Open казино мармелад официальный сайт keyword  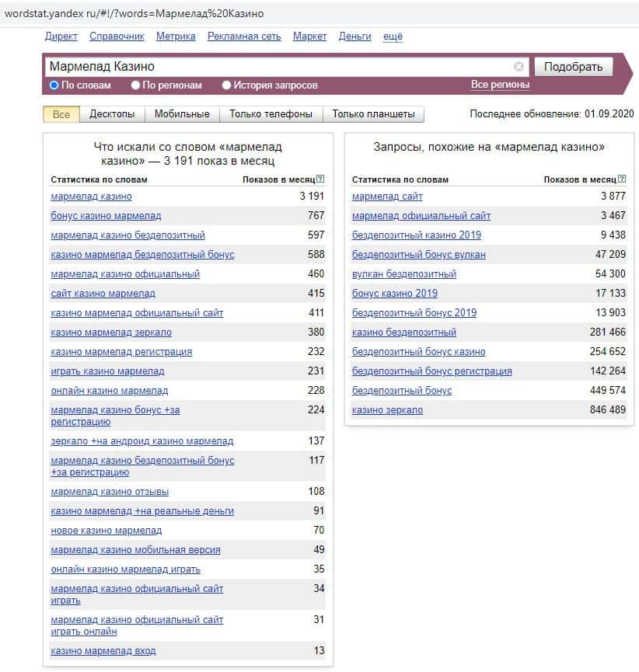coord(138,313)
